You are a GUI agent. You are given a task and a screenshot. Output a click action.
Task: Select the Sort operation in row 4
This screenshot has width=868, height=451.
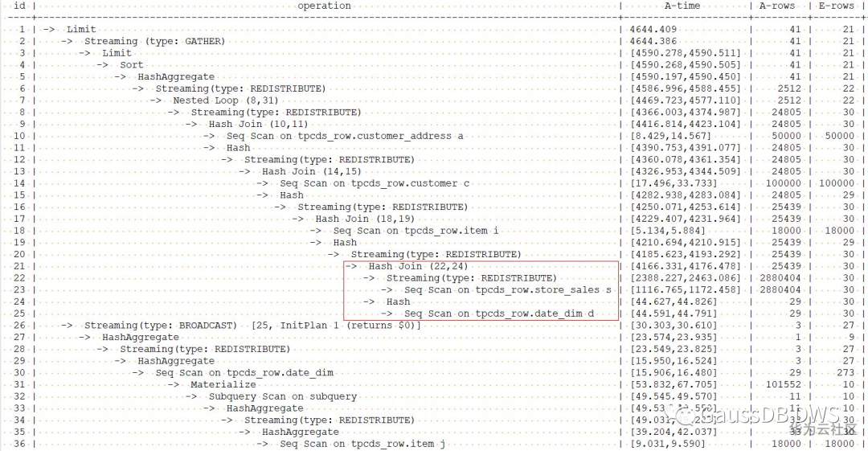pyautogui.click(x=132, y=65)
